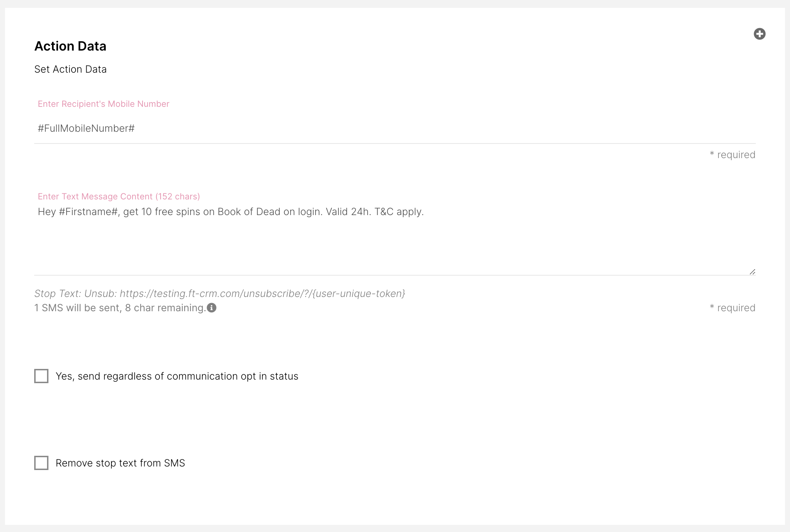Click the 'Set Action Data' subtitle
Viewport: 790px width, 532px height.
(x=70, y=69)
